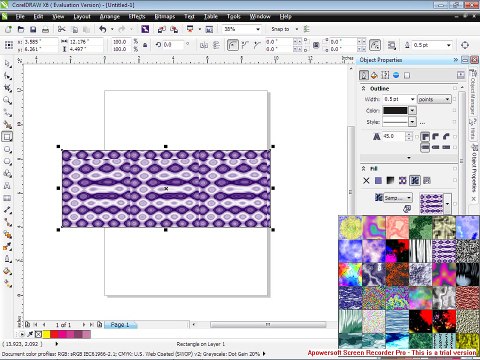
Task: Choose the Fountain fill gradient icon
Action: 390,181
